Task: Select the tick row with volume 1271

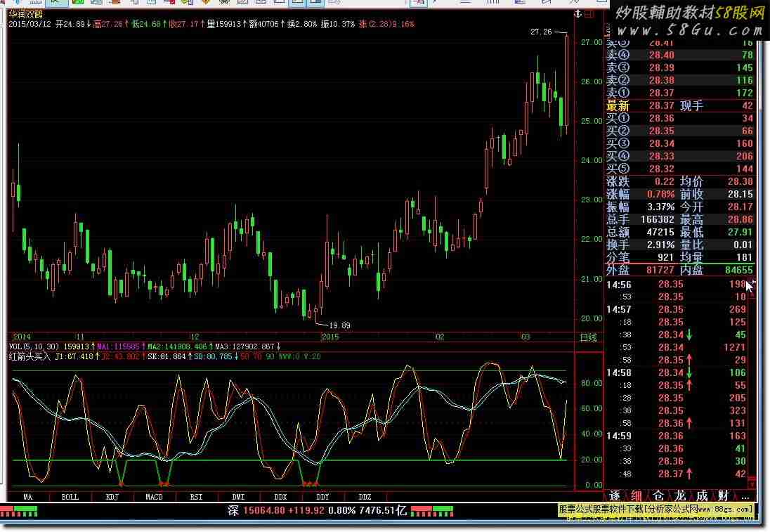Action: point(677,347)
